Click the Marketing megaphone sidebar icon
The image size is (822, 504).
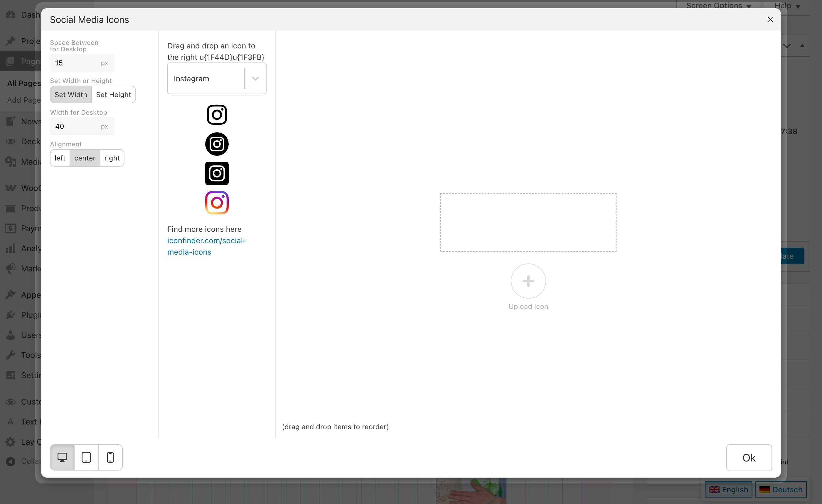[x=11, y=268]
